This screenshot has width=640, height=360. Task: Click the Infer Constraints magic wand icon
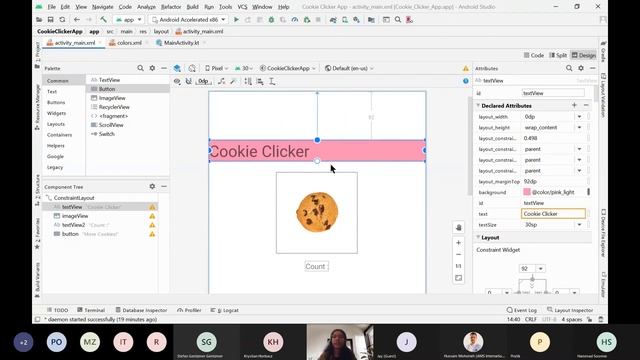click(233, 81)
